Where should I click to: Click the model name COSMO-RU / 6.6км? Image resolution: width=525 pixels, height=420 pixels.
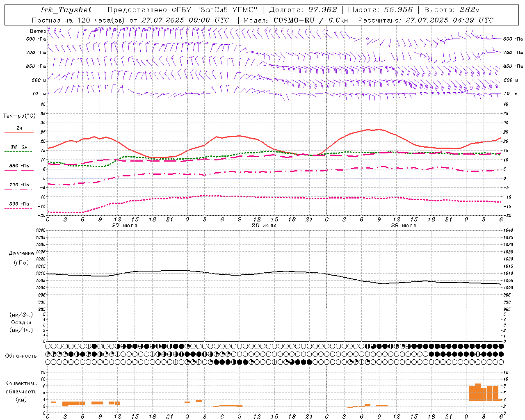(310, 20)
